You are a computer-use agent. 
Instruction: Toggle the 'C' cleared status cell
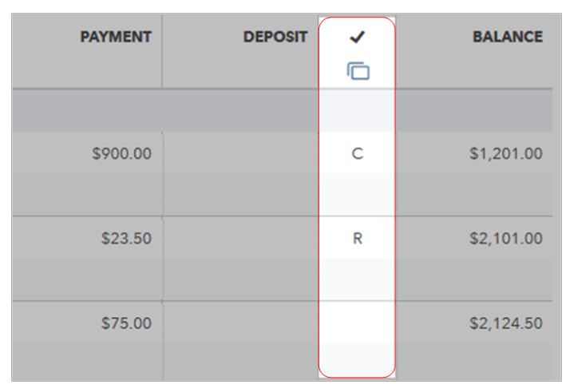[x=357, y=153]
